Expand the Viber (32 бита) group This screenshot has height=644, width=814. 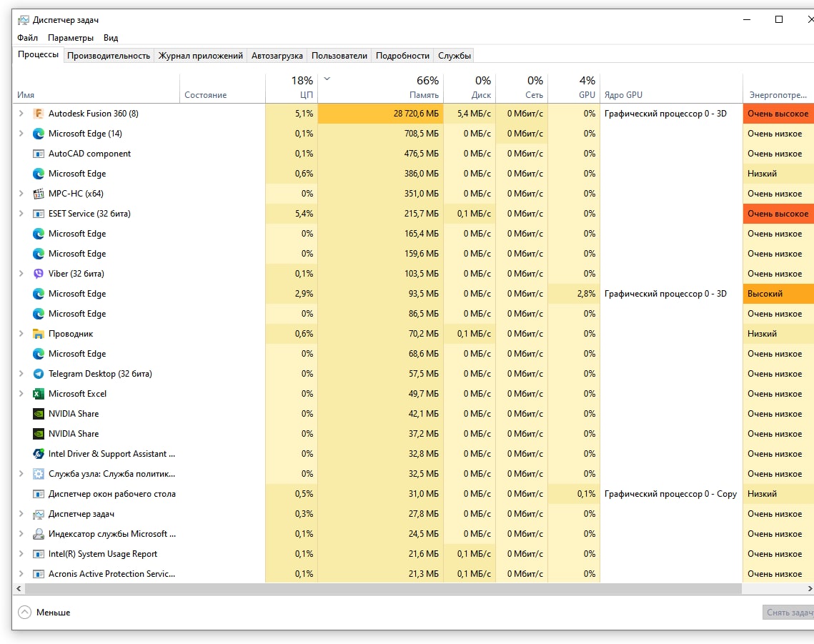[21, 274]
